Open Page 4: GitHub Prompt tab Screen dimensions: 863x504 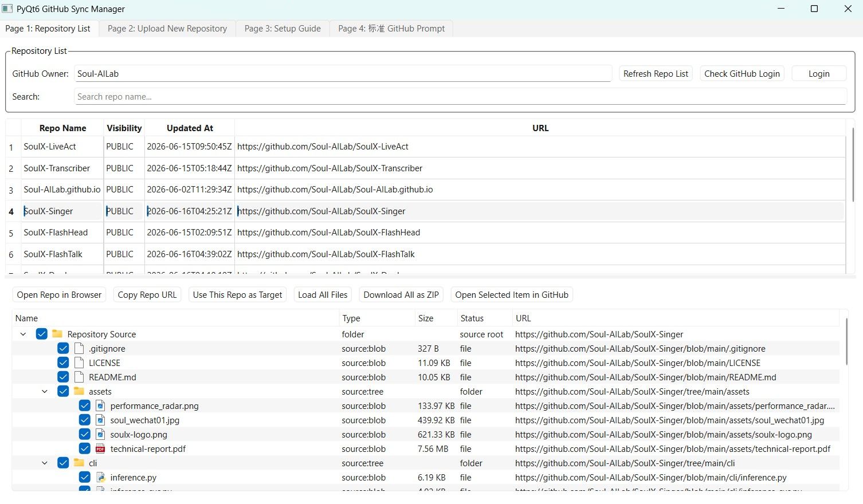391,29
